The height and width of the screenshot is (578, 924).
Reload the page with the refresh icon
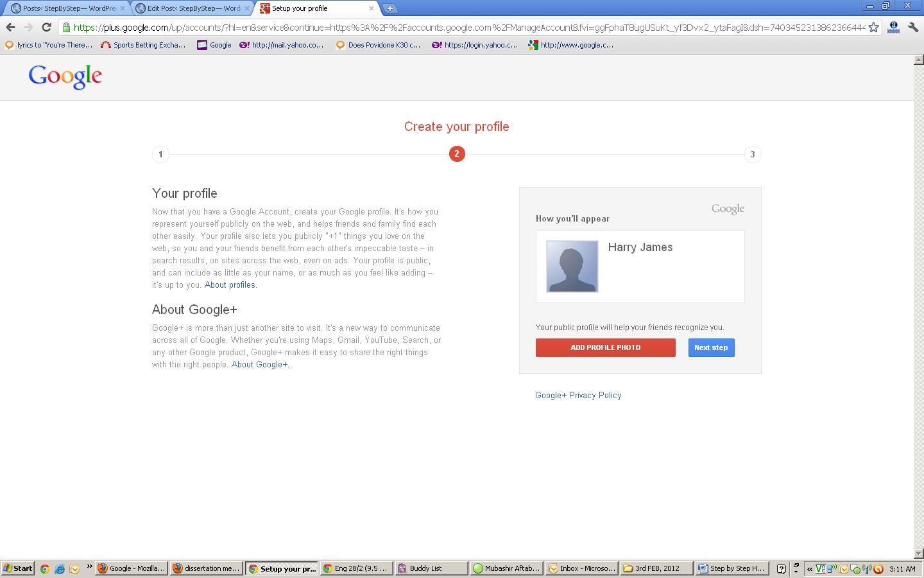tap(46, 27)
